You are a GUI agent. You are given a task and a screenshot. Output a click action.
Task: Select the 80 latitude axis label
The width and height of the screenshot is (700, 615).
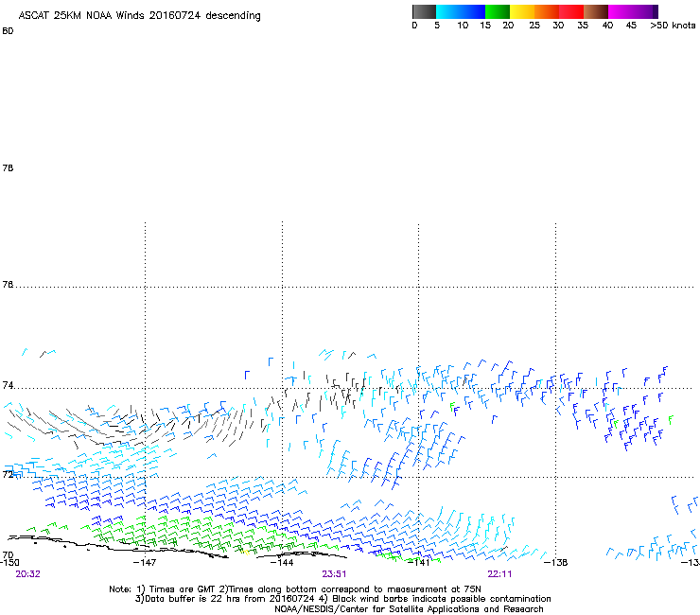coord(8,31)
